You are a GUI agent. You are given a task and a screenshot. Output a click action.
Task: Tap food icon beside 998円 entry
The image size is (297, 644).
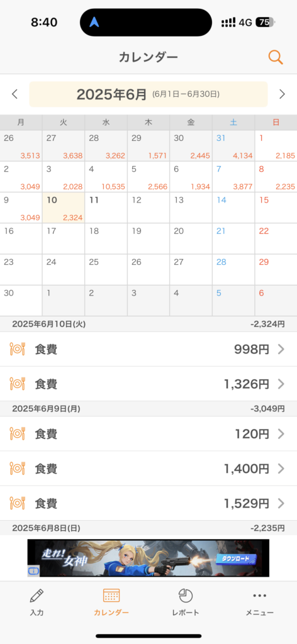(17, 350)
